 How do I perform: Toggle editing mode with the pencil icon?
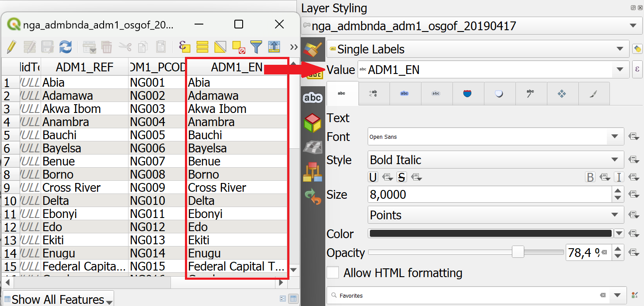point(12,46)
